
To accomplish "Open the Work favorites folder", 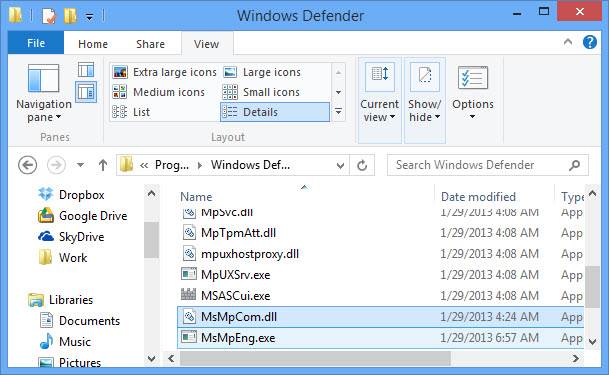I will (x=63, y=257).
